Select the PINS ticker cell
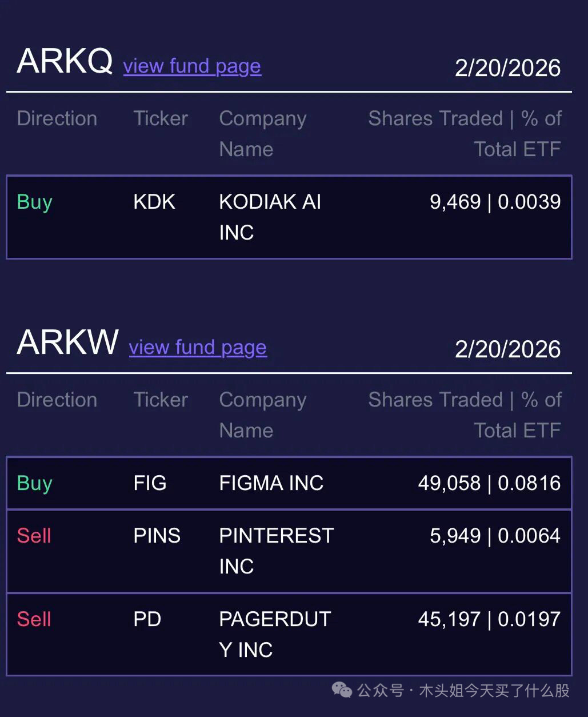The height and width of the screenshot is (717, 588). [x=157, y=536]
